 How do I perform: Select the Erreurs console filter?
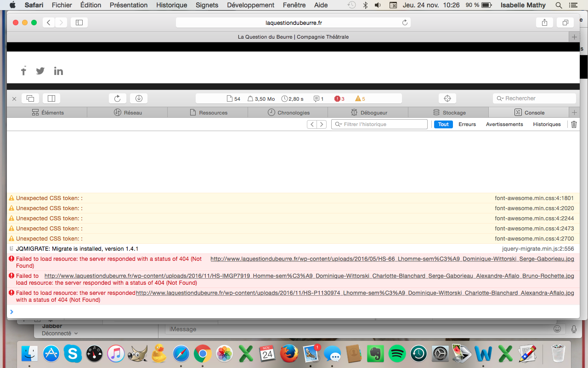pos(467,124)
